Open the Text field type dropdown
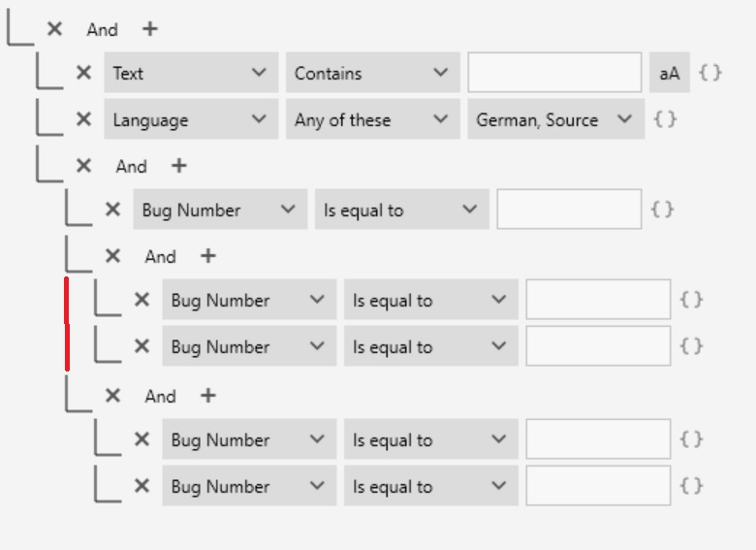This screenshot has width=756, height=550. 190,73
